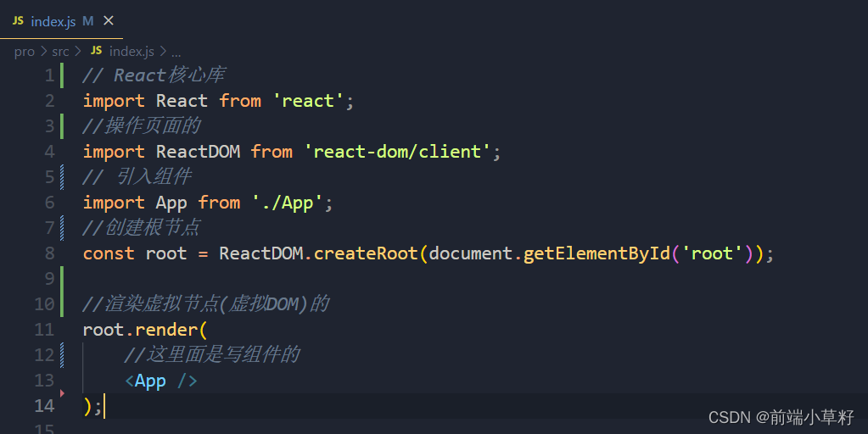Click line number 1 in gutter
Image resolution: width=868 pixels, height=434 pixels.
coord(49,75)
